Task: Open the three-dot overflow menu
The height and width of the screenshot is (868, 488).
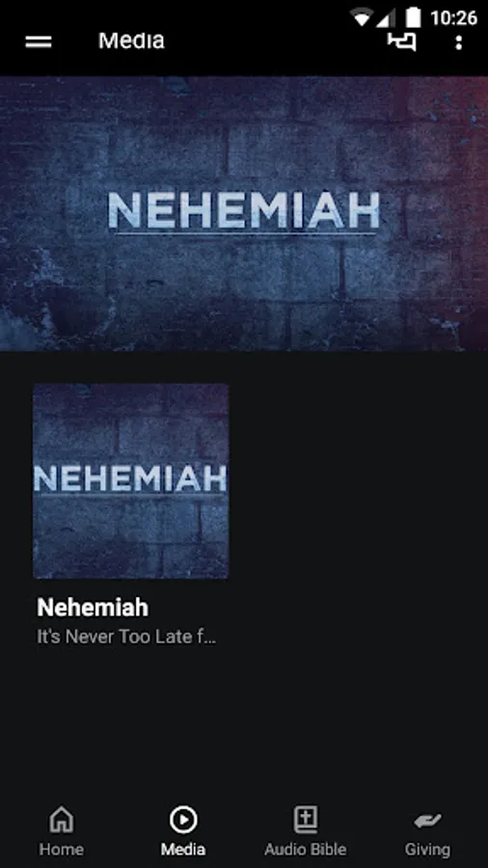Action: (x=458, y=42)
